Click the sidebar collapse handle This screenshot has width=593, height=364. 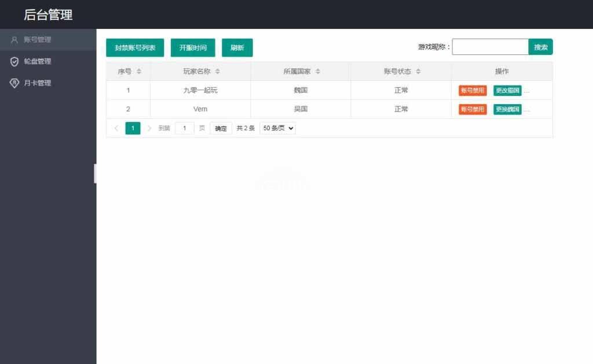click(x=95, y=174)
